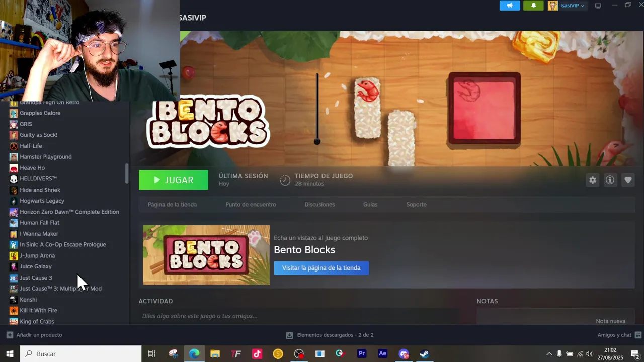644x362 pixels.
Task: Select J-Jump Arena in the library
Action: [37, 255]
